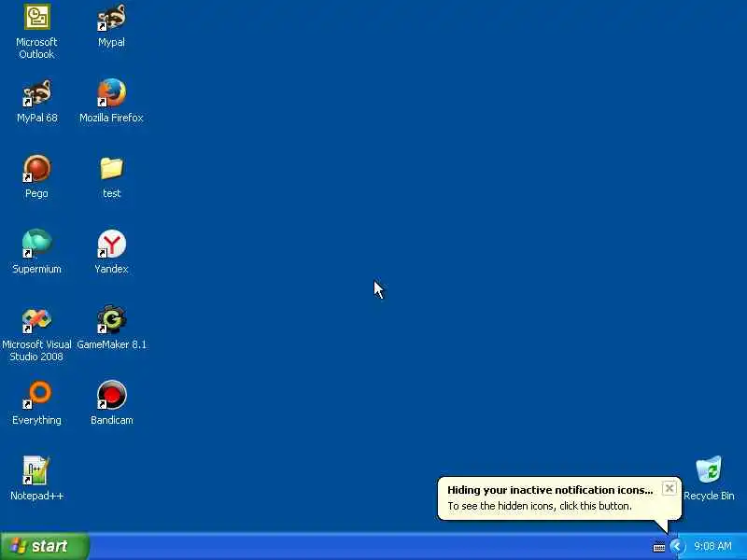Select the Mypal desktop shortcut
The width and height of the screenshot is (747, 560).
point(111,17)
